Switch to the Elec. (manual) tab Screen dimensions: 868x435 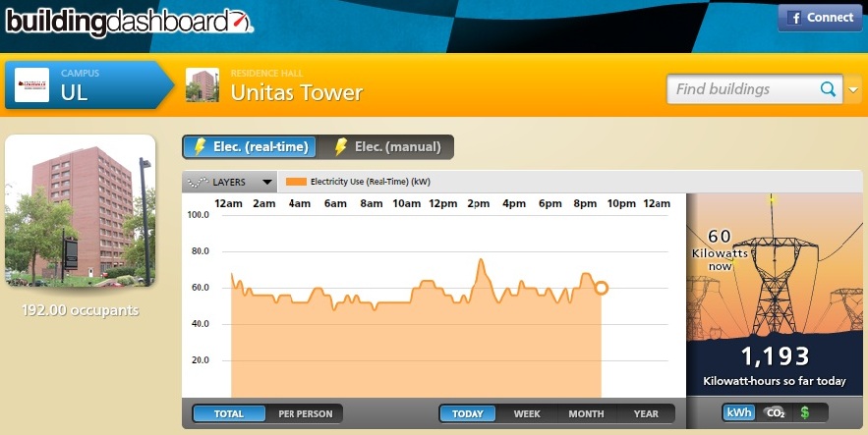[387, 147]
